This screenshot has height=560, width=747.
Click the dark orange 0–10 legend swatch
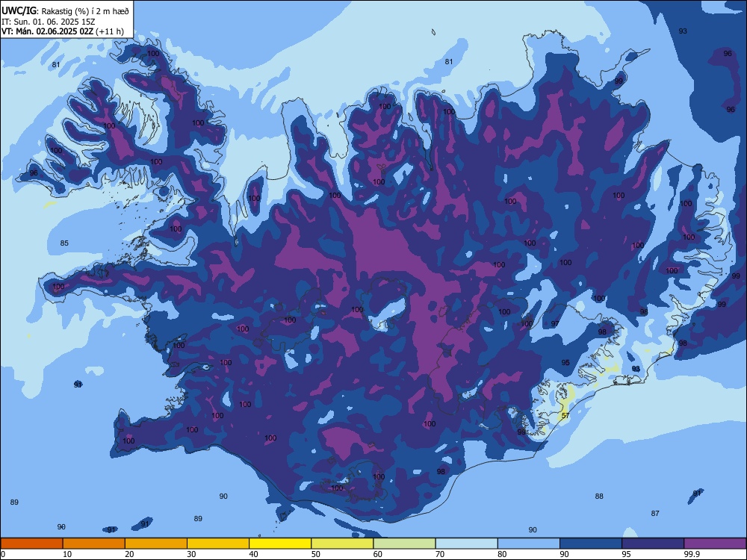[x=32, y=544]
